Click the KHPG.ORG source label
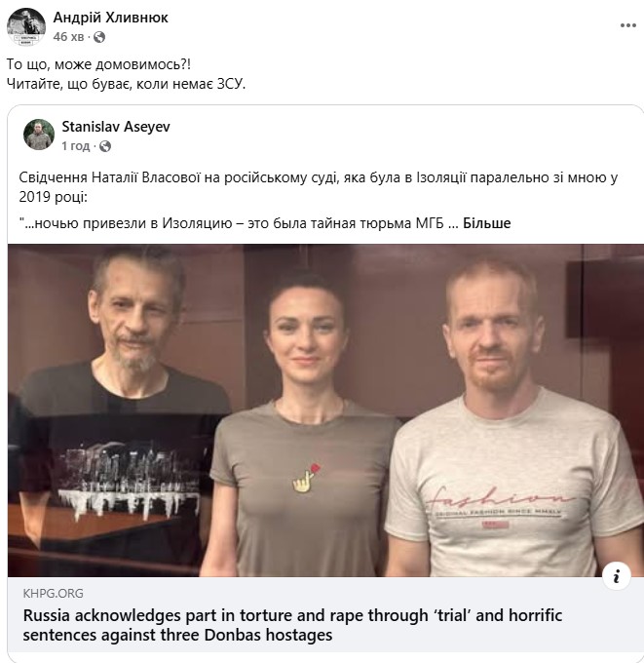This screenshot has height=663, width=644. pos(54,593)
